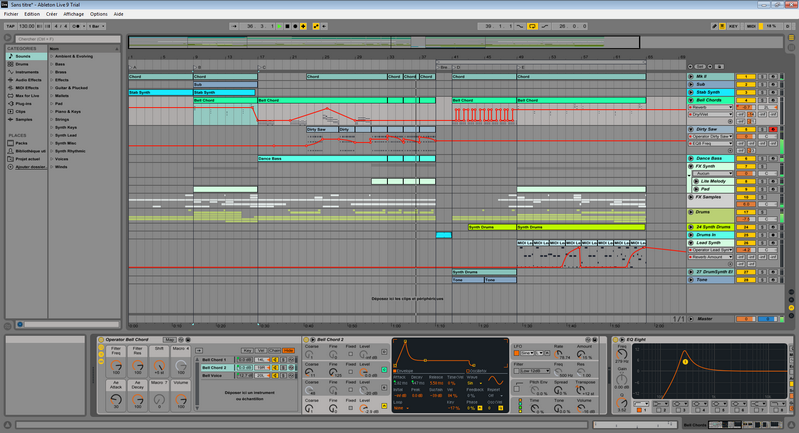Click the KEY map mode button

733,26
